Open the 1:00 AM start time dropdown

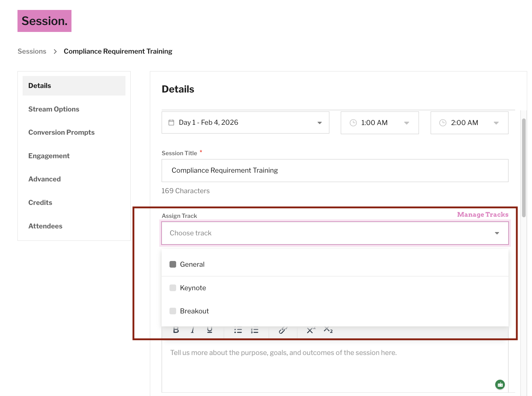(x=380, y=123)
